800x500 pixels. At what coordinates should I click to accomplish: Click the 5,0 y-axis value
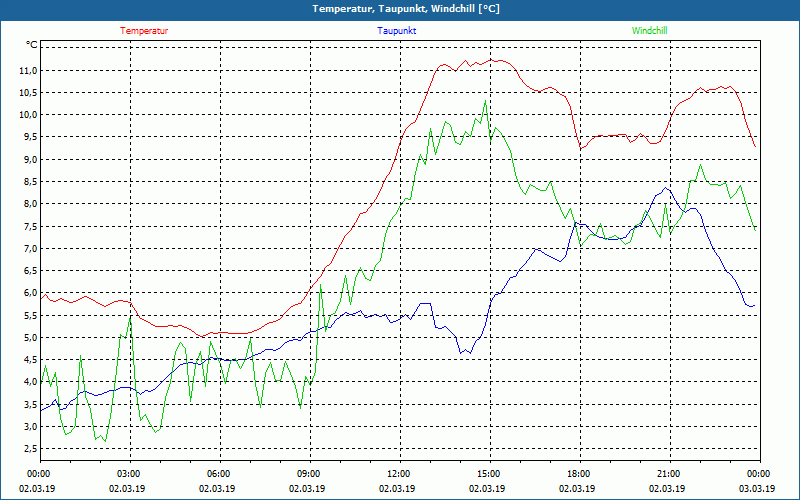(30, 338)
